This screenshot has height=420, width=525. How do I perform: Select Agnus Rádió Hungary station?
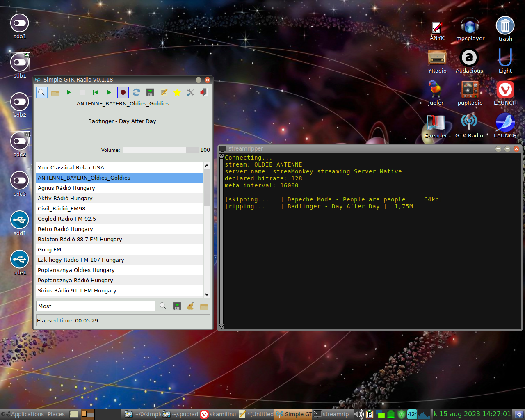119,188
